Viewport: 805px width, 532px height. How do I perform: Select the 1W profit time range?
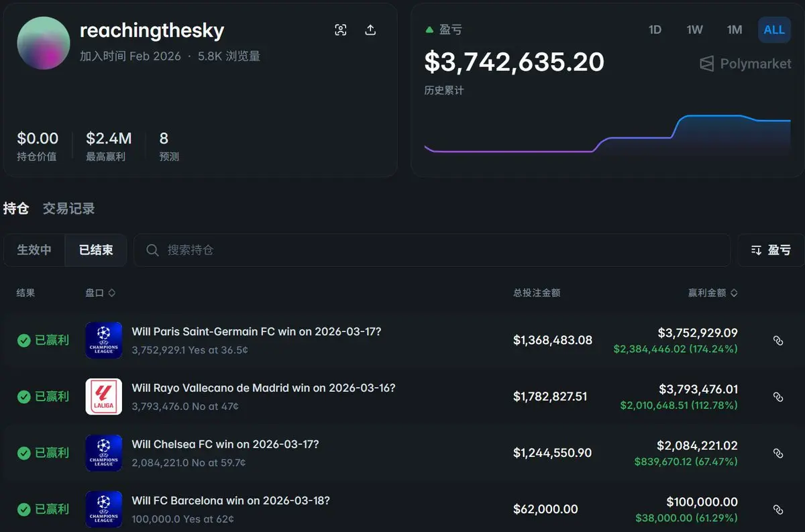(x=695, y=30)
